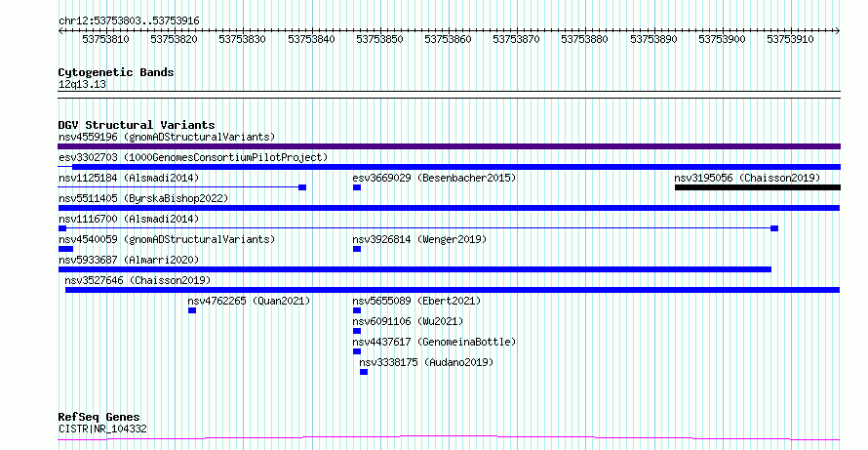
Task: Click ruler position 53753850
Action: pyautogui.click(x=379, y=39)
